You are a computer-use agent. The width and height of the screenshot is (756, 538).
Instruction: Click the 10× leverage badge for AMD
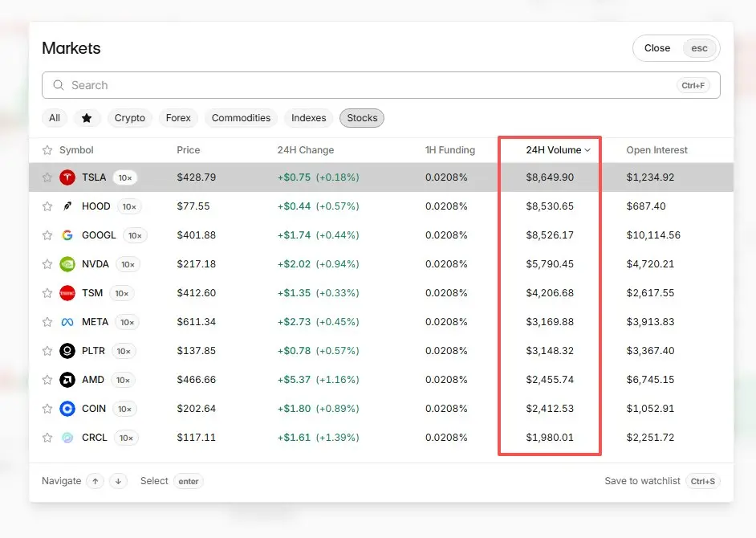click(123, 381)
